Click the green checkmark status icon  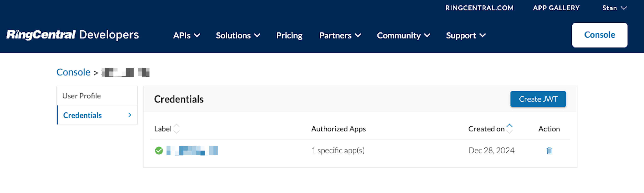[x=159, y=151]
